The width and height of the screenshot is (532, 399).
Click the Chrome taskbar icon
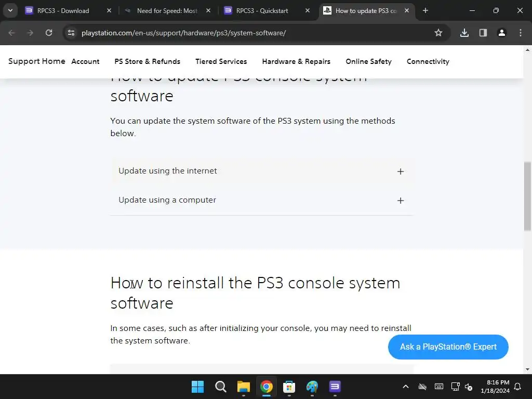[x=267, y=387]
